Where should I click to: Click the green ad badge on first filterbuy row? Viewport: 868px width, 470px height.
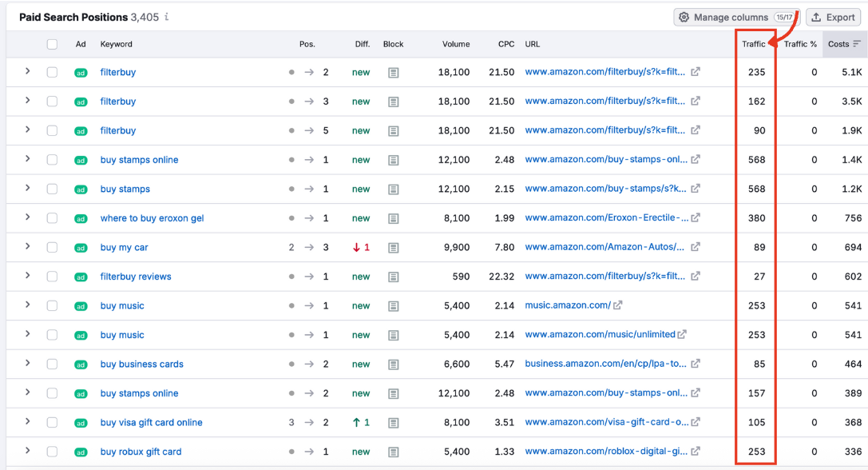(x=80, y=72)
